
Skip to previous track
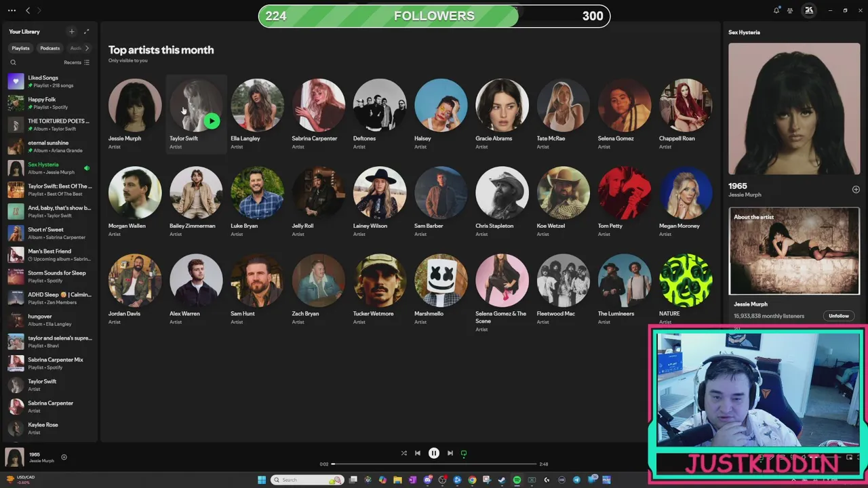[x=418, y=453]
